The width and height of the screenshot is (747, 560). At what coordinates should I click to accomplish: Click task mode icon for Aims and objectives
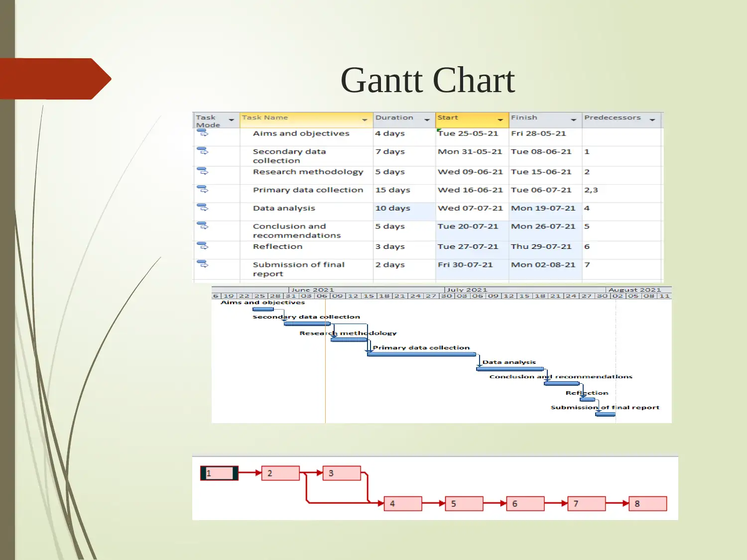click(203, 132)
